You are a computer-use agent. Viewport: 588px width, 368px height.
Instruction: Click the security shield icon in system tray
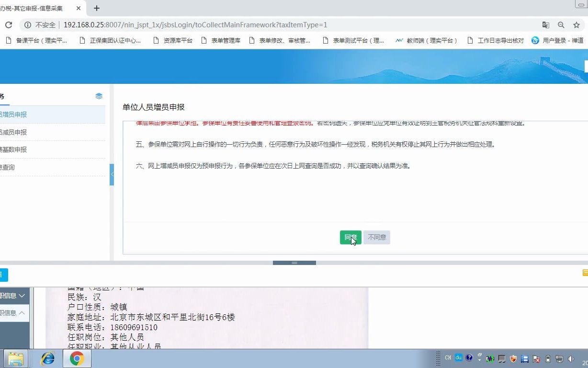tap(512, 358)
